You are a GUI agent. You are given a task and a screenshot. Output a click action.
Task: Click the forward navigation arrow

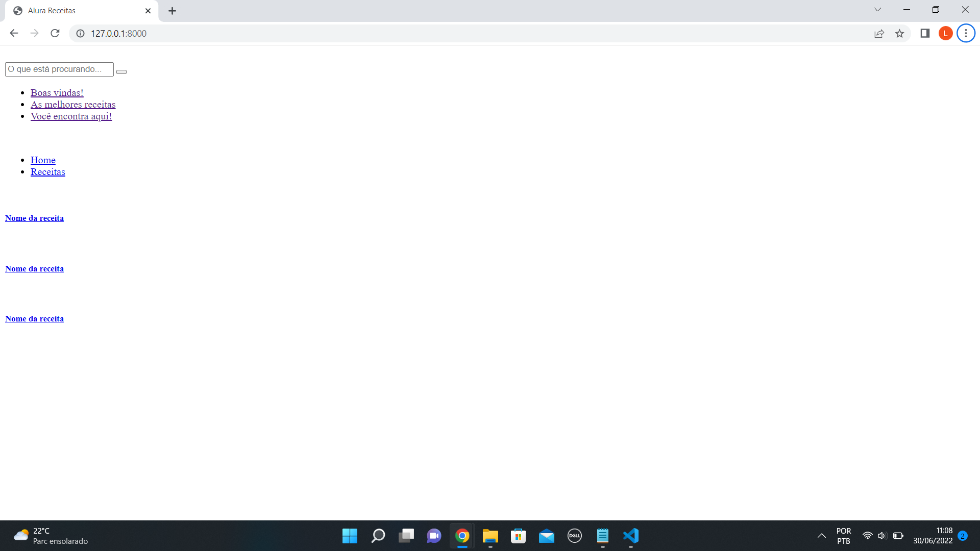pyautogui.click(x=34, y=33)
